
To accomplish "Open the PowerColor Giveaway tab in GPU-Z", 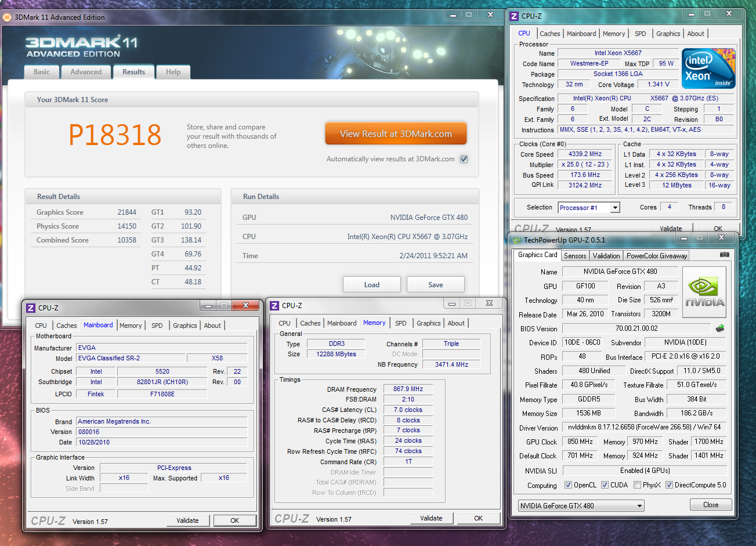I will tap(657, 255).
